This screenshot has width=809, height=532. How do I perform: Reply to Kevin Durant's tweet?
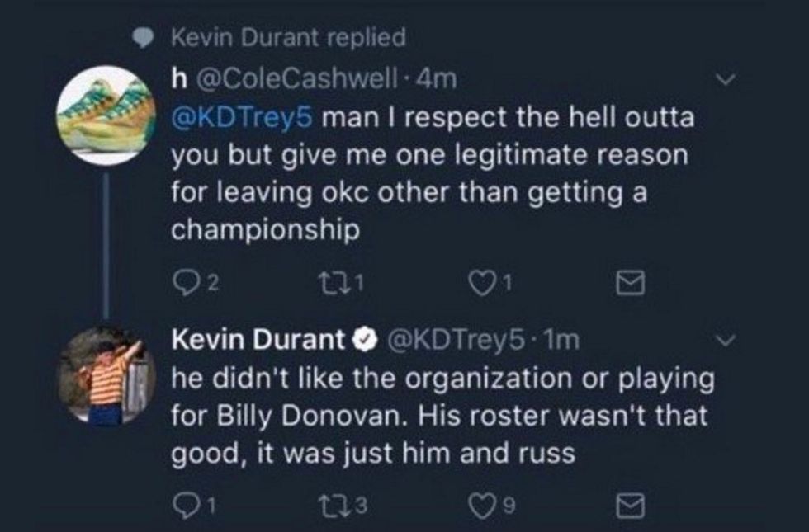pyautogui.click(x=182, y=500)
